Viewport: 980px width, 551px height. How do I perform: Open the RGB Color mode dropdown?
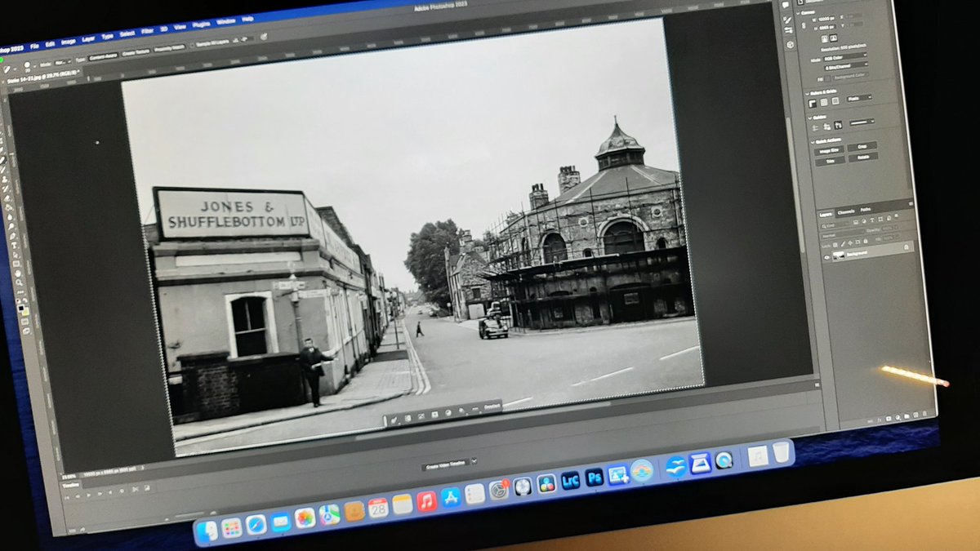[x=845, y=57]
